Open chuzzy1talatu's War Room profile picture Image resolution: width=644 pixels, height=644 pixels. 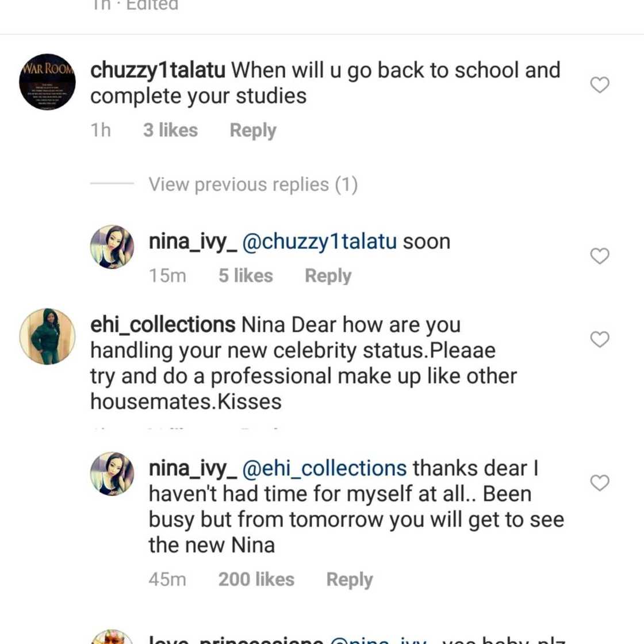(x=47, y=82)
